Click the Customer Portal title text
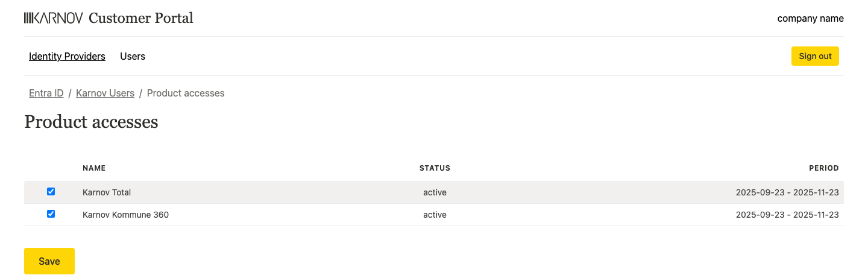 (141, 18)
